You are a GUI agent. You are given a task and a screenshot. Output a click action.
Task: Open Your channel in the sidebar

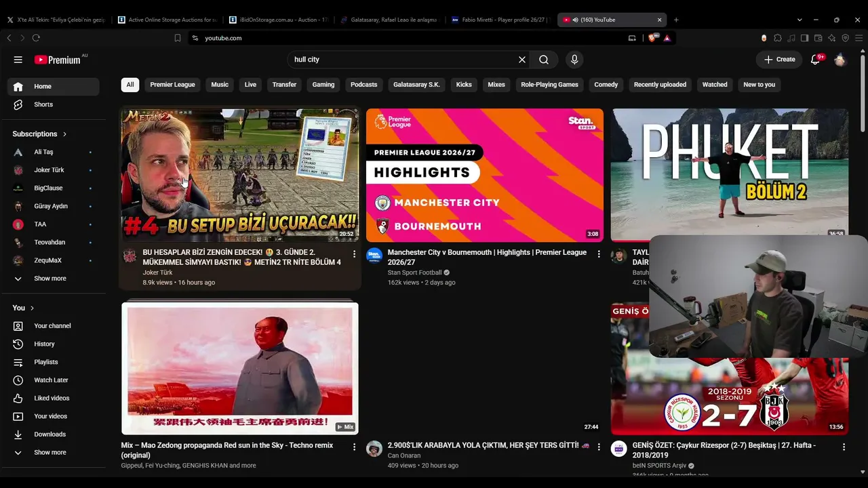coord(54,326)
